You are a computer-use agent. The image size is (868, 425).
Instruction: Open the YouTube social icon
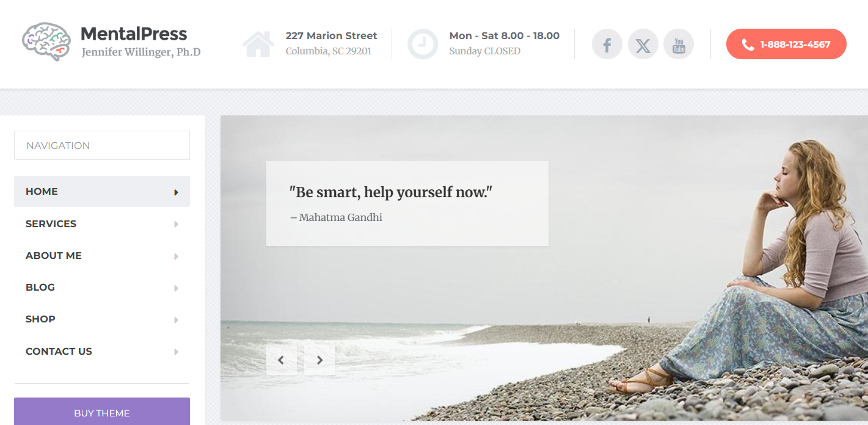(x=679, y=44)
